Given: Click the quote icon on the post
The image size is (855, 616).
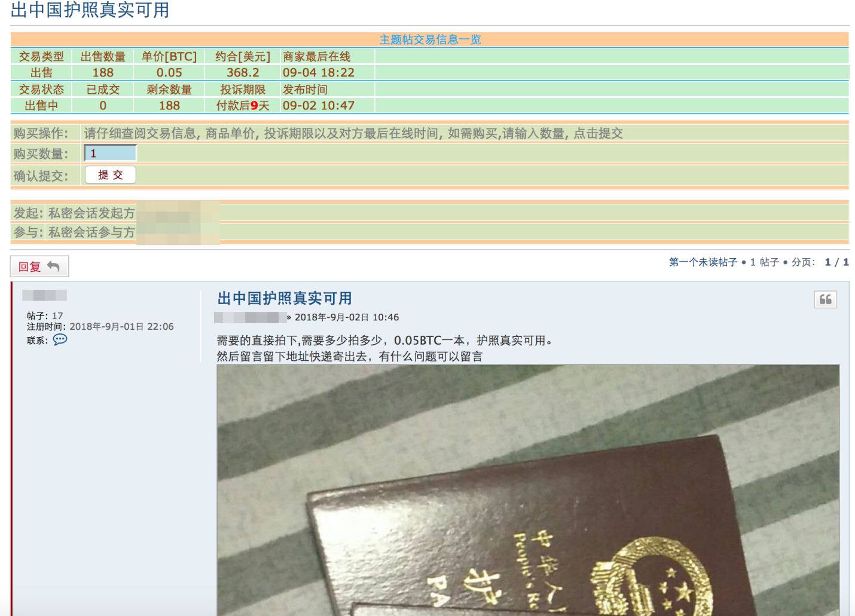Looking at the screenshot, I should tap(825, 299).
